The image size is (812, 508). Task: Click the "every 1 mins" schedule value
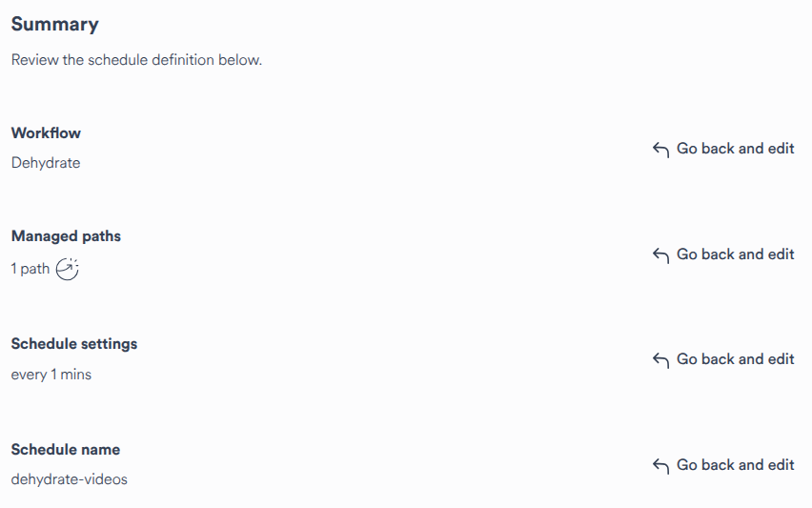pos(51,375)
